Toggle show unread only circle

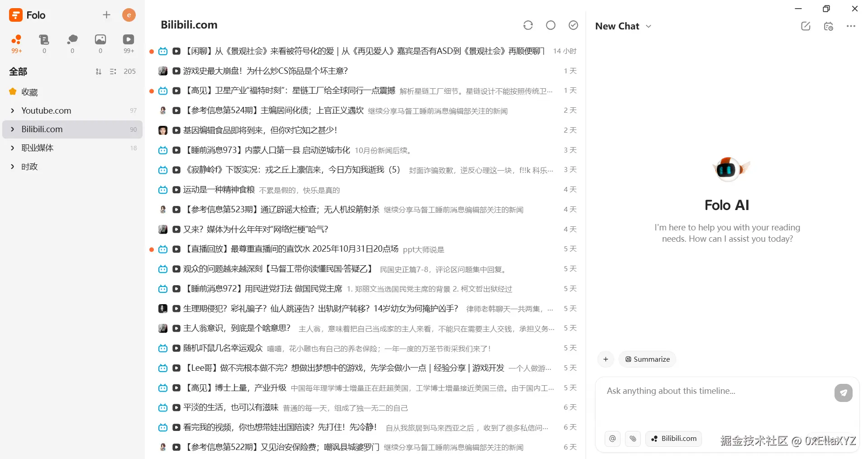point(551,25)
